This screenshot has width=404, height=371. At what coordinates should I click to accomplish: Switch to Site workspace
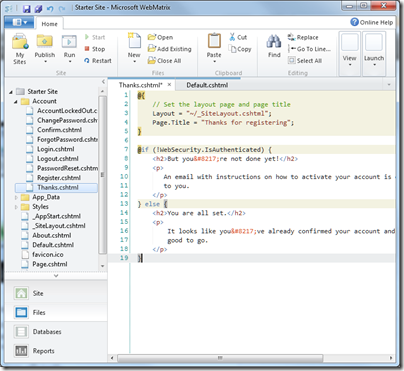point(56,293)
